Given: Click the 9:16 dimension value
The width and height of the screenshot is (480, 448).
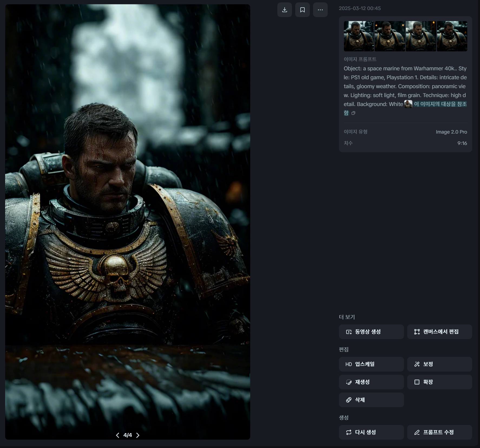Looking at the screenshot, I should 462,143.
